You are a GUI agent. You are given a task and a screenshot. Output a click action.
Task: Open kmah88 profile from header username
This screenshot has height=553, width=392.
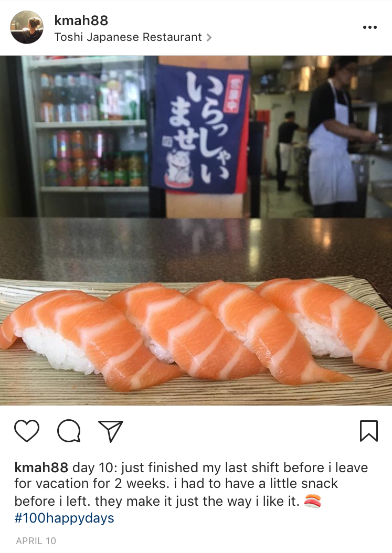tap(81, 20)
